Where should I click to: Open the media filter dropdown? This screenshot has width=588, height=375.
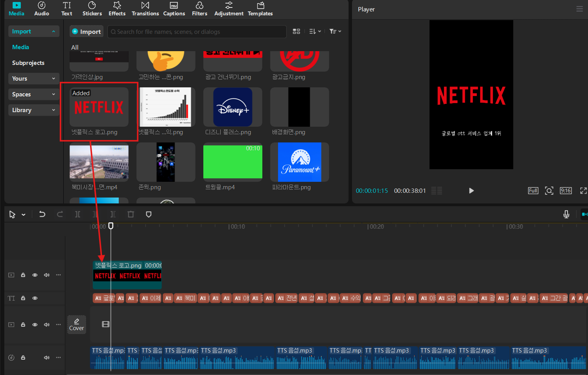[335, 31]
